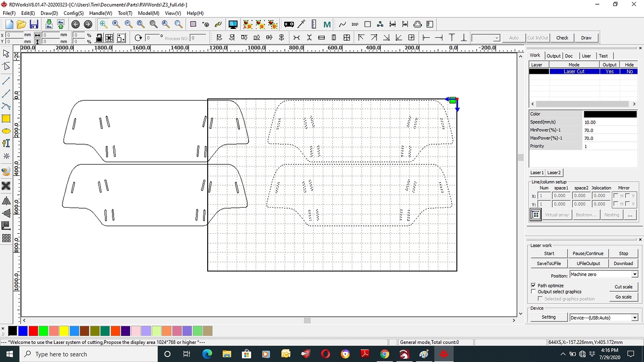The height and width of the screenshot is (362, 644).
Task: Select the Polyline tool
Action: (6, 94)
